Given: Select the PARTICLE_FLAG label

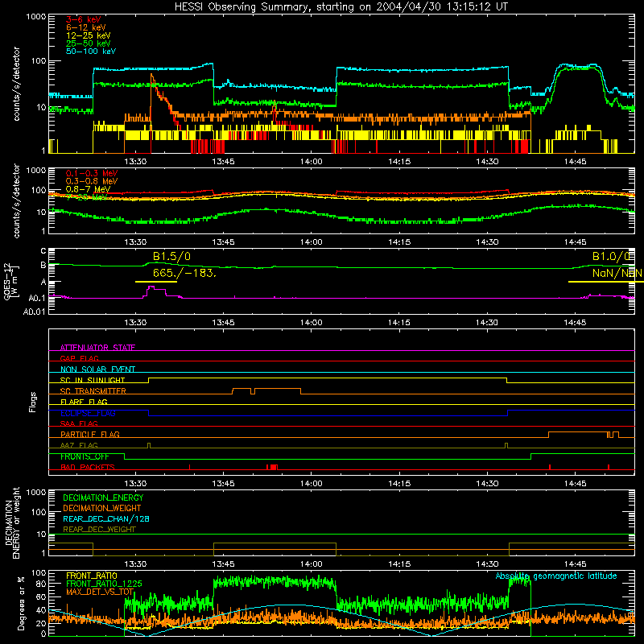Looking at the screenshot, I should point(90,435).
